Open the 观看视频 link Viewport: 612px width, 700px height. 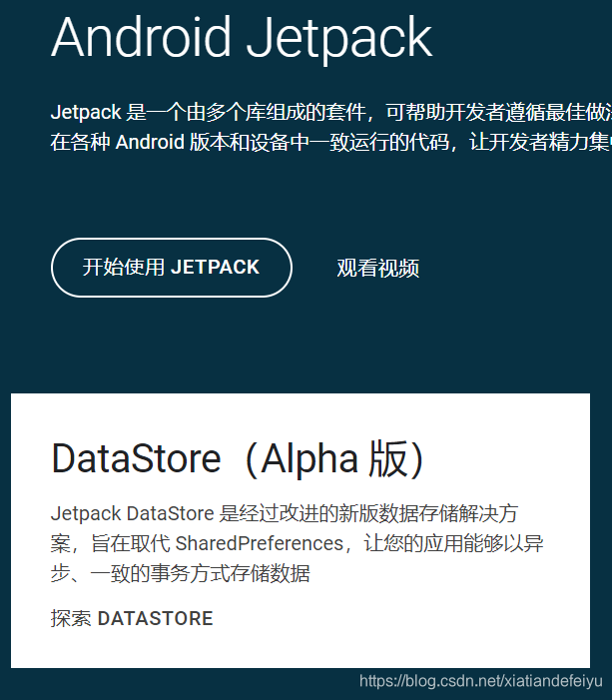click(x=377, y=268)
